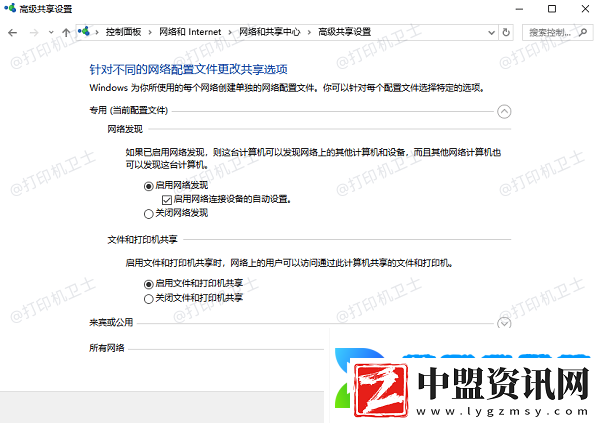Open address bar history dropdown
This screenshot has width=600, height=423.
[x=491, y=33]
